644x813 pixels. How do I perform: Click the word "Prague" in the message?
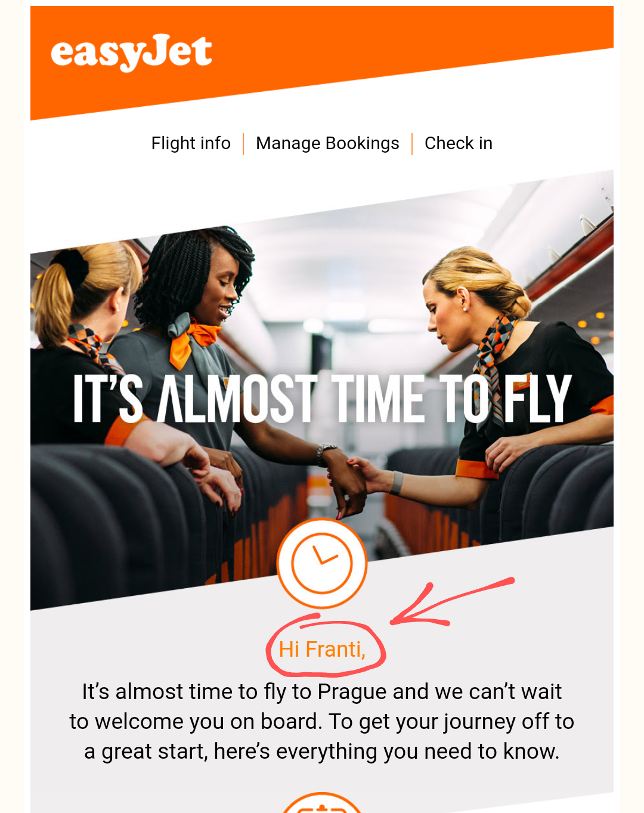(352, 693)
